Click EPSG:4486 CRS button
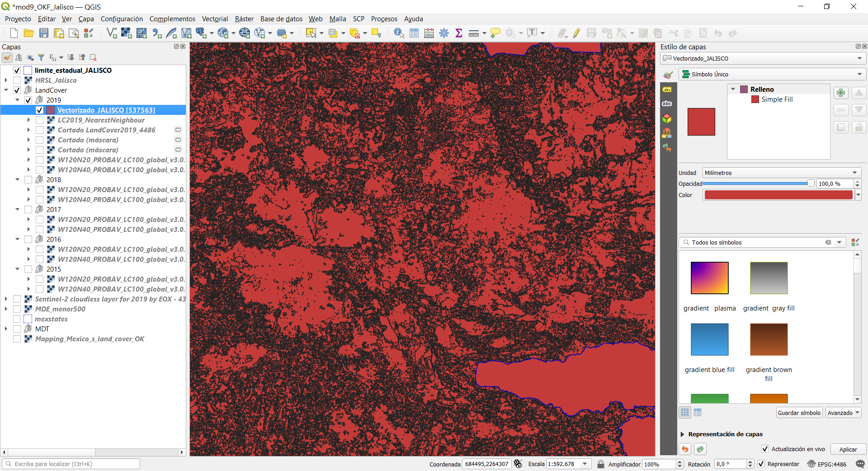The height and width of the screenshot is (471, 868). click(827, 464)
